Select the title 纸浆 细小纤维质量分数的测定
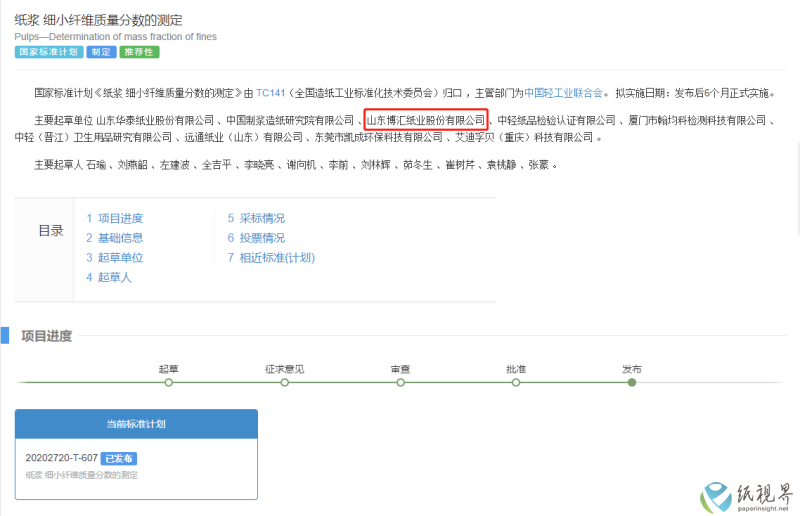Viewport: 800px width, 516px height. 98,20
